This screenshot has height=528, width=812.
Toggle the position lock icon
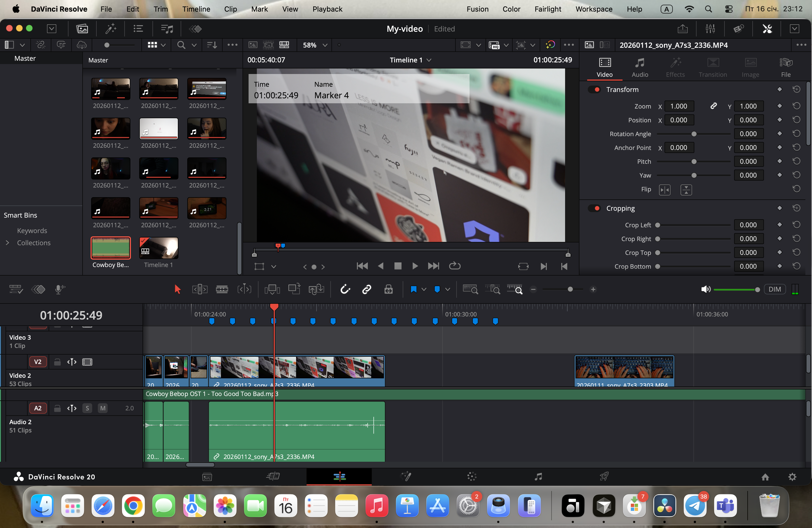click(x=388, y=290)
